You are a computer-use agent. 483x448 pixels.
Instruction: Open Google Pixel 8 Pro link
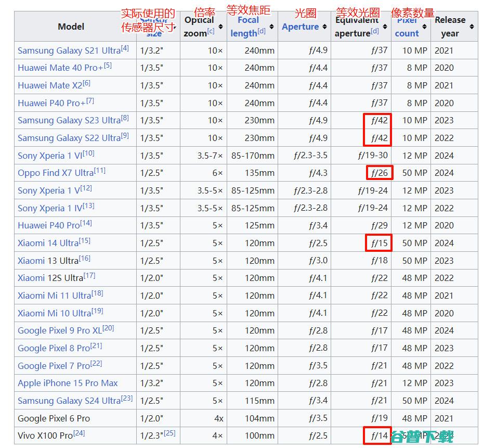click(x=54, y=348)
